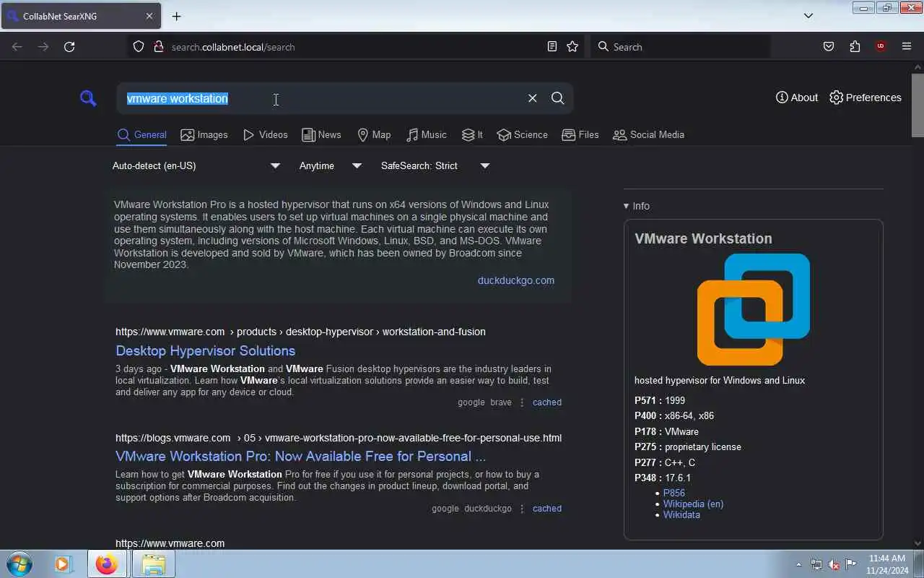Open language dropdown Auto-detect (en-US)
Image resolution: width=924 pixels, height=578 pixels.
tap(196, 166)
